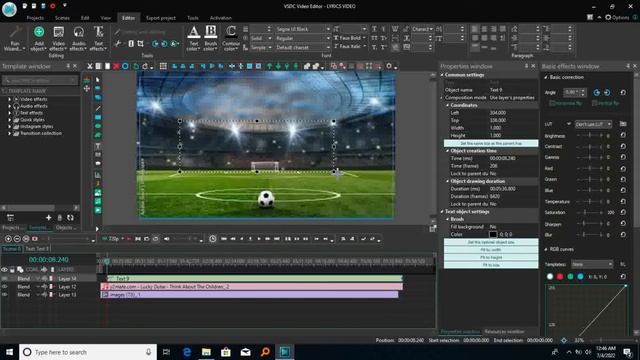Open Text effects in the ribbon
The width and height of the screenshot is (640, 360).
tap(98, 38)
